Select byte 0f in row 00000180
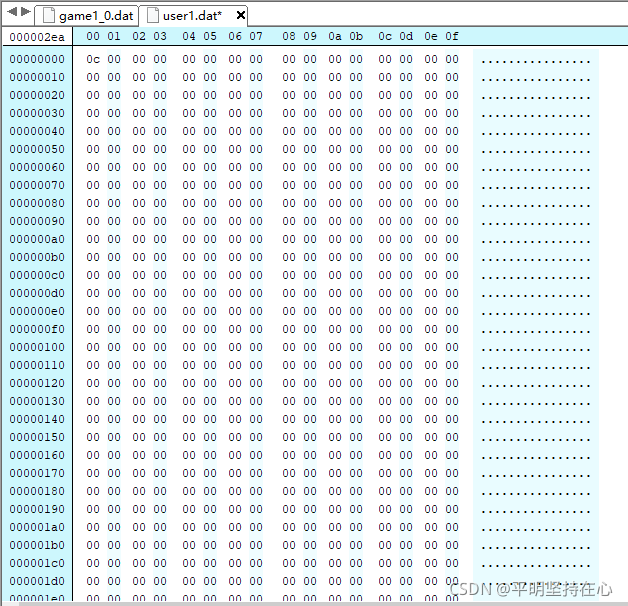This screenshot has width=628, height=606. click(452, 491)
